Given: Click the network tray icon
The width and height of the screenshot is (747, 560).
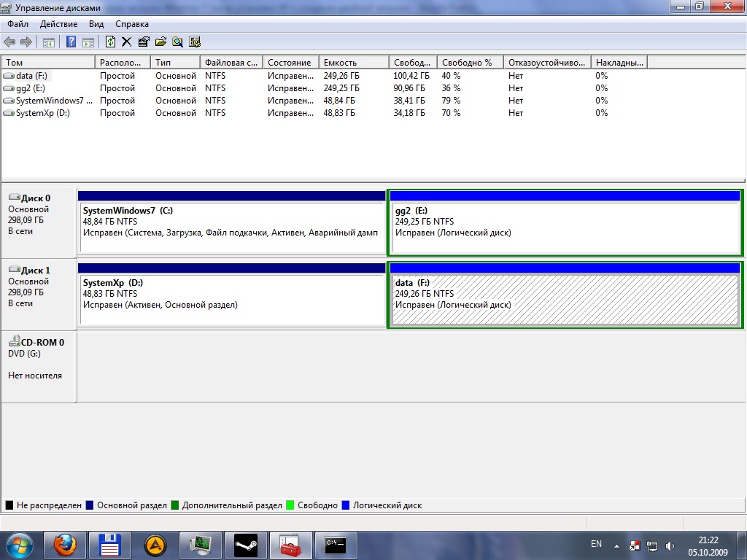Looking at the screenshot, I should (651, 546).
